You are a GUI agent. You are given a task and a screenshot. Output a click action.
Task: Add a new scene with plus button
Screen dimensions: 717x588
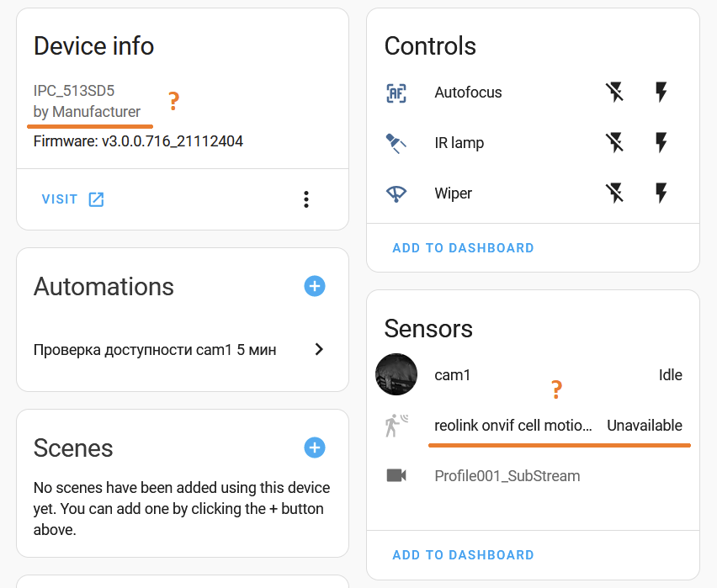(315, 448)
